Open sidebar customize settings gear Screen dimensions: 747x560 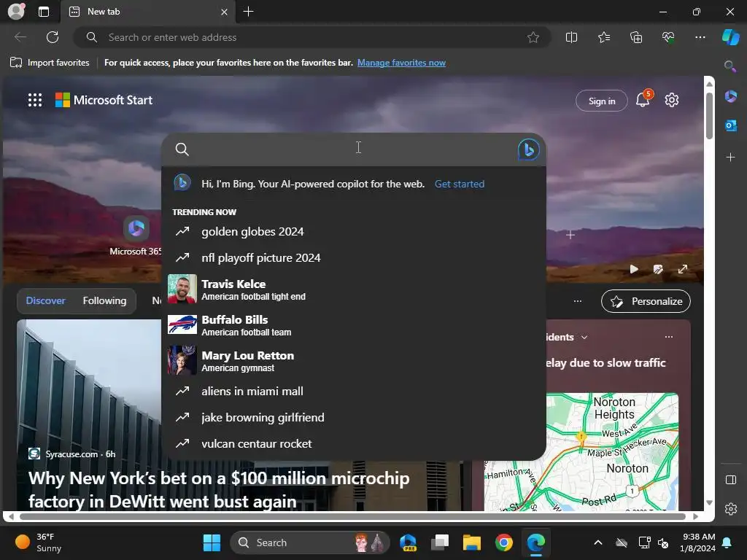click(730, 509)
